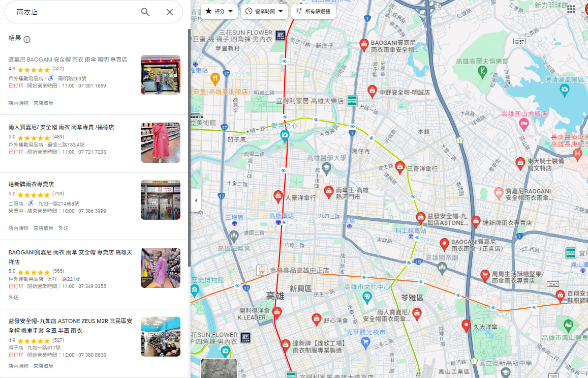
Task: Click the hotel icon at 高雄圓山大飯店
Action: click(x=524, y=123)
